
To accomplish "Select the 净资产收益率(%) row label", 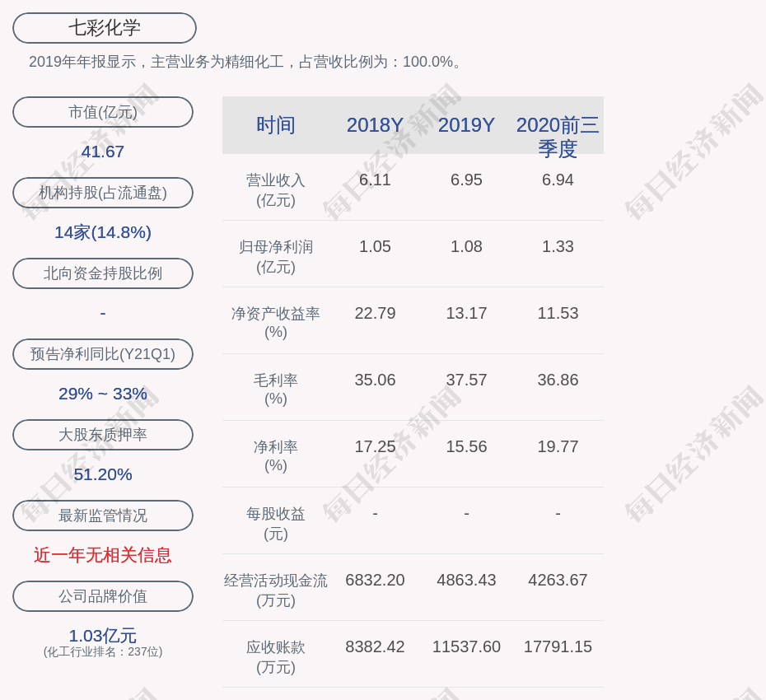I will [276, 323].
